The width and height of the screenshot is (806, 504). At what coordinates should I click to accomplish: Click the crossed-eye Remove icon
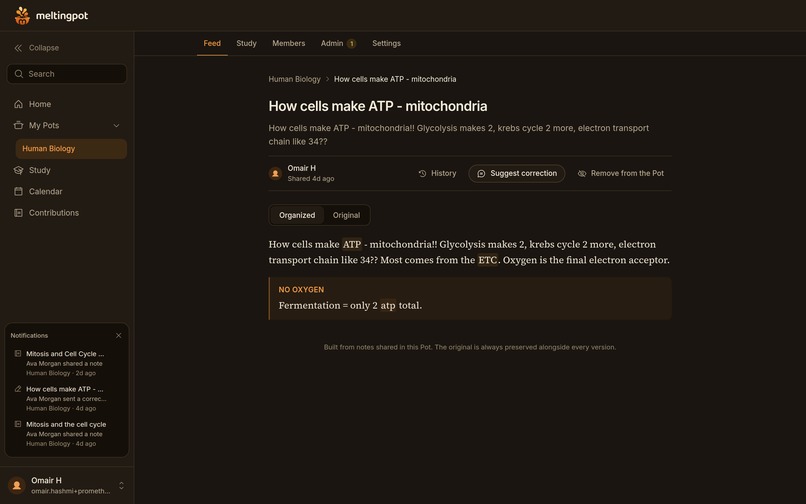582,173
